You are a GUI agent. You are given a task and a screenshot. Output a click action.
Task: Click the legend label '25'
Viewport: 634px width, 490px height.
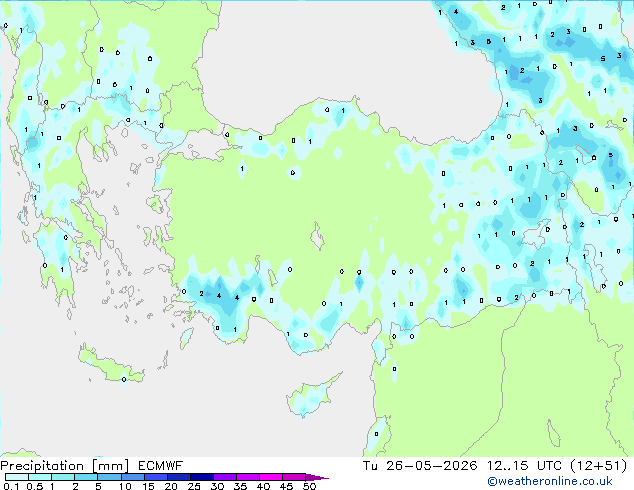pos(194,486)
